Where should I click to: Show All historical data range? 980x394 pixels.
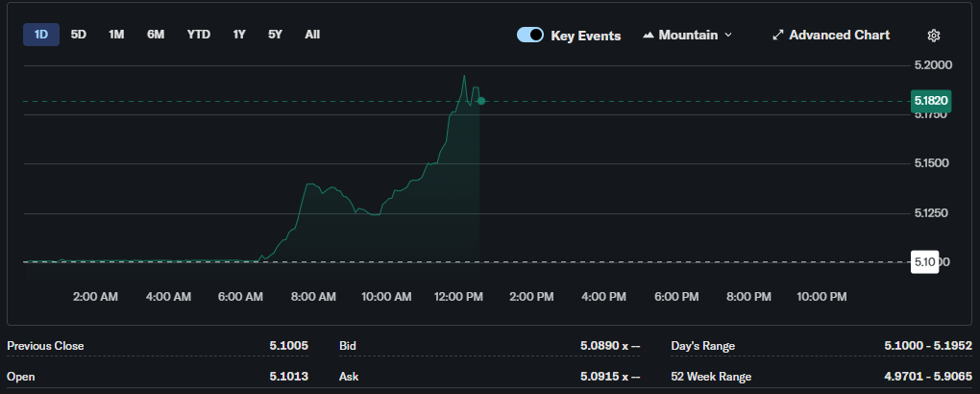312,35
